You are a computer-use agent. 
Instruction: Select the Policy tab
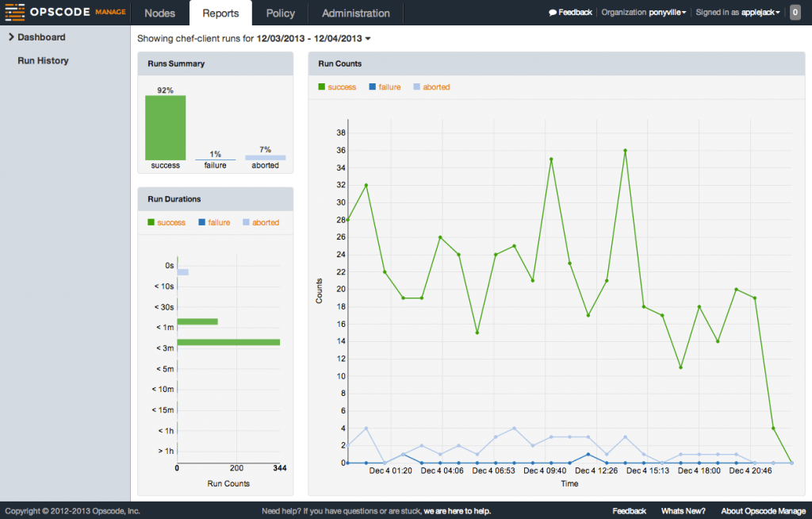pyautogui.click(x=280, y=13)
